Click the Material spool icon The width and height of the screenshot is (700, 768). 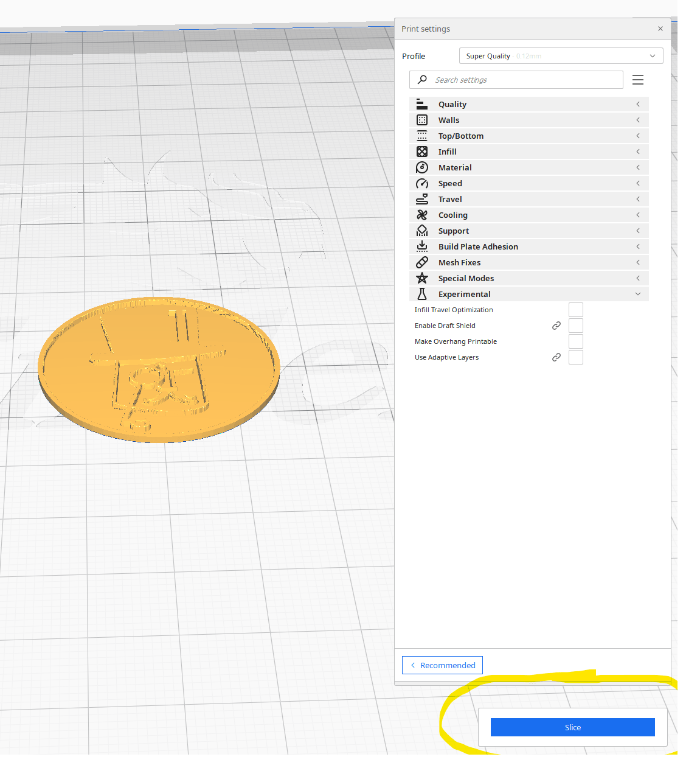[421, 167]
